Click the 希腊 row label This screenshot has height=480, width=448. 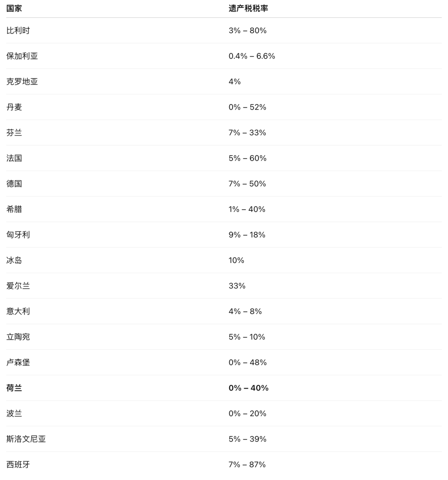[x=14, y=209]
